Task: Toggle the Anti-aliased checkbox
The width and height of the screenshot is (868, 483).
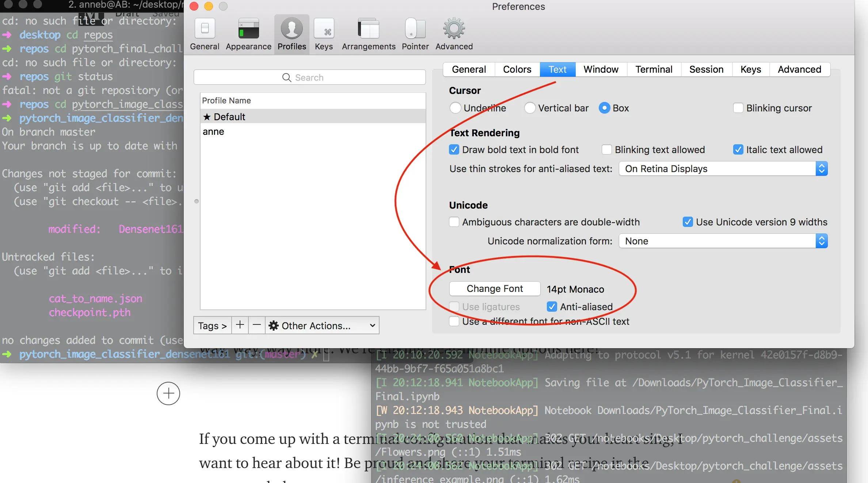Action: point(552,307)
